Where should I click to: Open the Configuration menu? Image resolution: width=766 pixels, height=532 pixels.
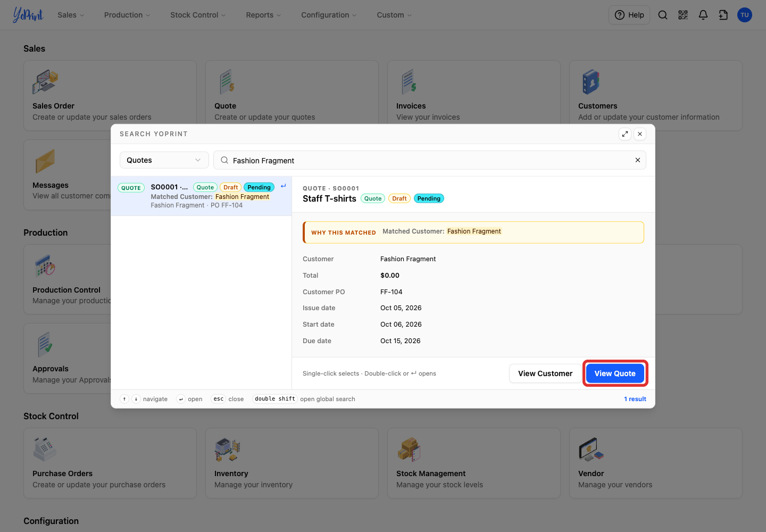pyautogui.click(x=329, y=15)
